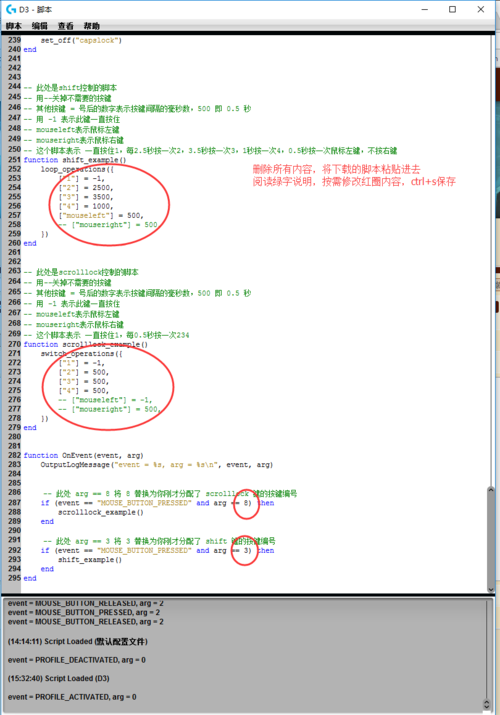Click comment "此处是scrolllock控制的脚本" on line 263
500x715 pixels.
(81, 272)
